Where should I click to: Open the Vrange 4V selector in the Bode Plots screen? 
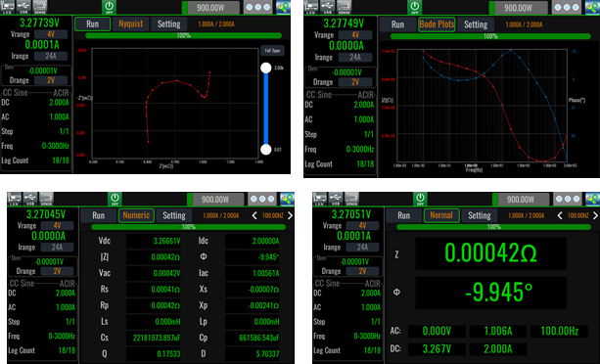pyautogui.click(x=355, y=35)
